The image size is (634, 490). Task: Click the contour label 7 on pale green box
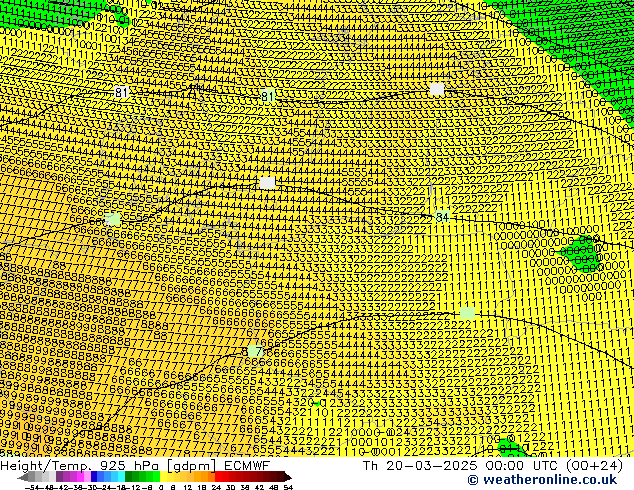click(258, 352)
